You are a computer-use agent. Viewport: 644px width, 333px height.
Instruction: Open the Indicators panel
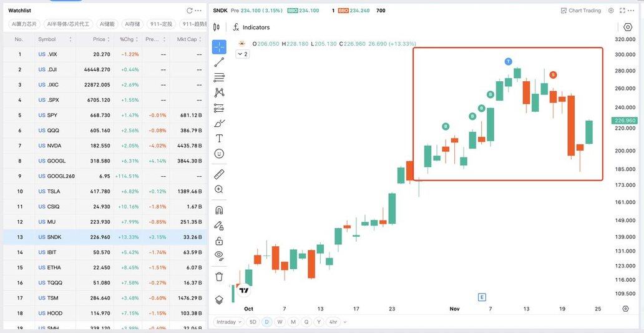251,27
